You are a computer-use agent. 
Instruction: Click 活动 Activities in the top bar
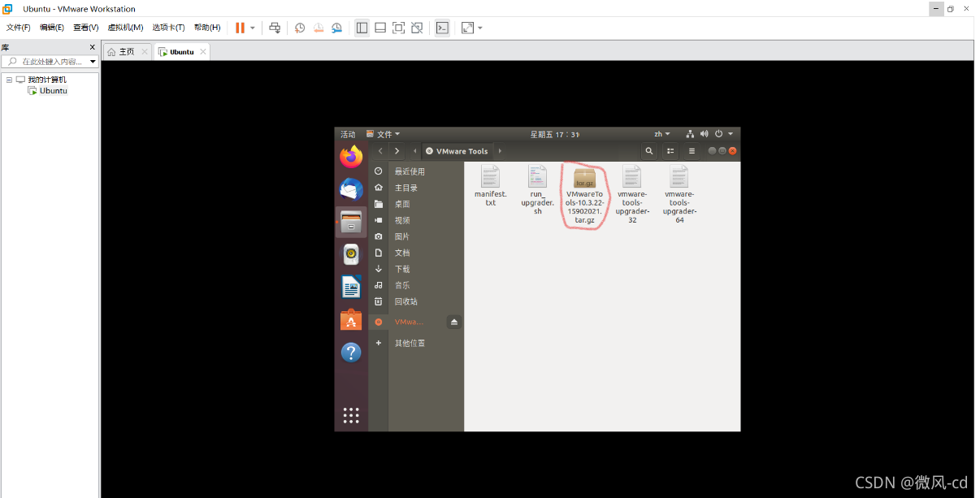click(x=348, y=134)
